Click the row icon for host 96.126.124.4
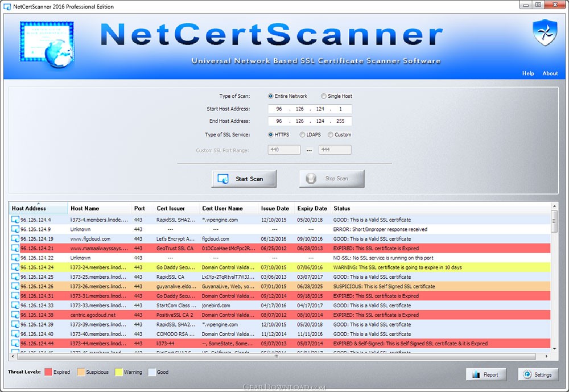 tap(15, 220)
